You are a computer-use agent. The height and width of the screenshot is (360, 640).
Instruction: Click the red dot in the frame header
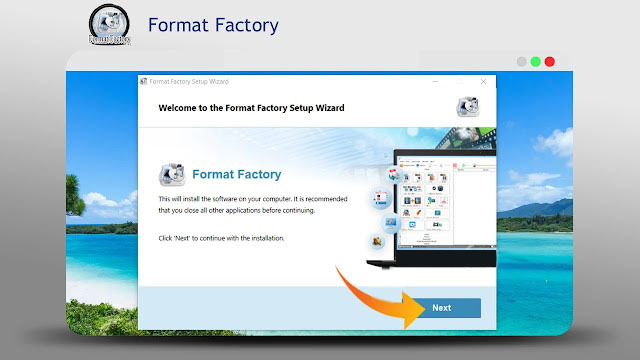coord(550,62)
